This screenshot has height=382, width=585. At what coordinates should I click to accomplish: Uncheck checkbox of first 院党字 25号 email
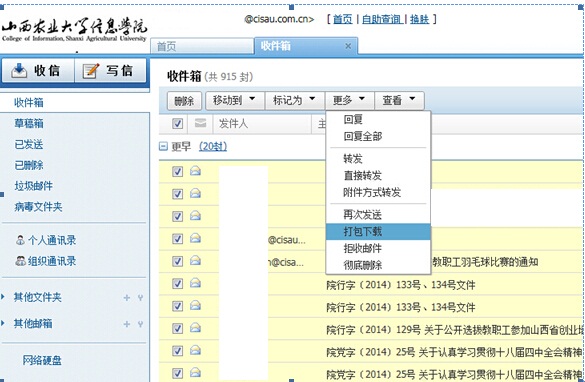[178, 351]
